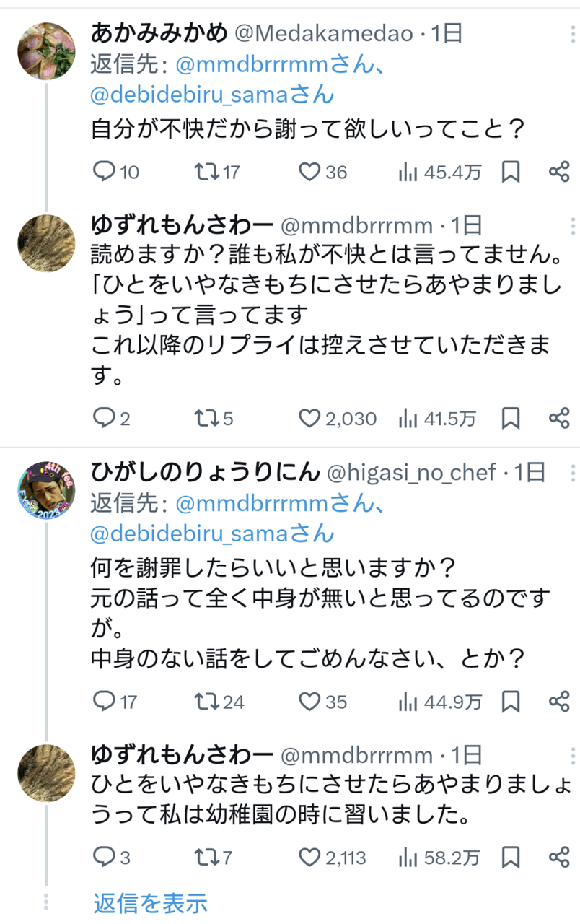Bookmark ひがしのりょうりにん's tweet

(511, 700)
